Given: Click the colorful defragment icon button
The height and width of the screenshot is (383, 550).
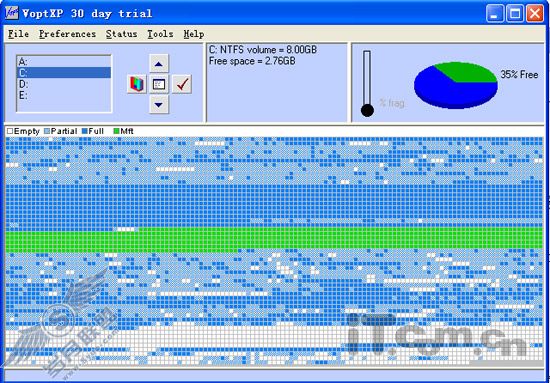Looking at the screenshot, I should tap(137, 84).
